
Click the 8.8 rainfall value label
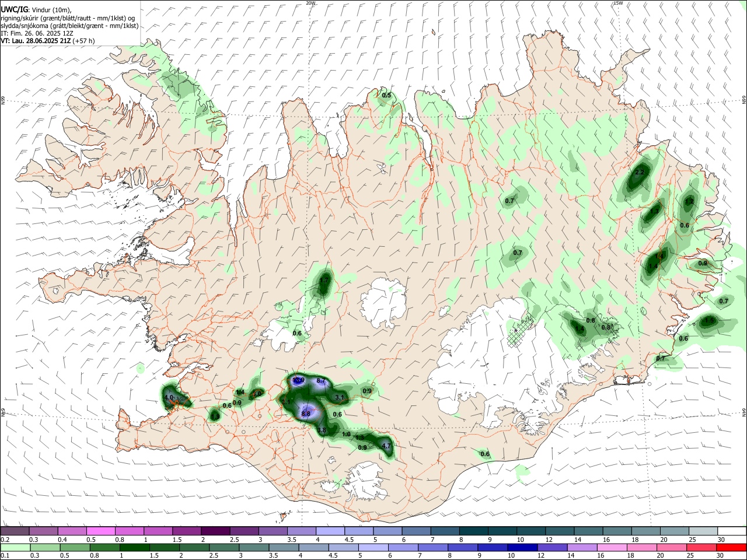306,414
